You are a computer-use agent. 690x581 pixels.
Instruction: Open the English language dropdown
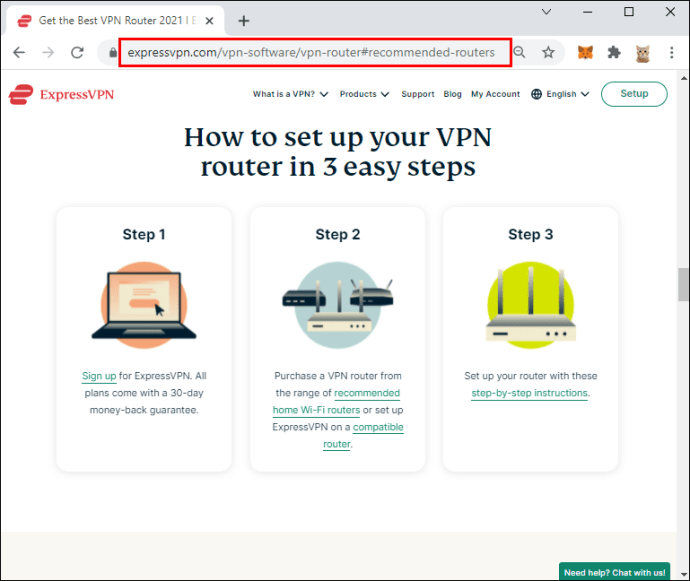point(568,94)
